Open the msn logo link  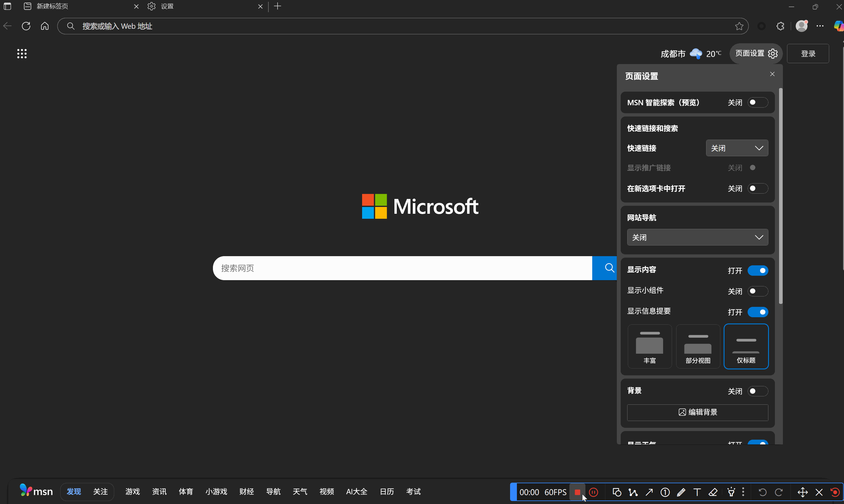36,491
